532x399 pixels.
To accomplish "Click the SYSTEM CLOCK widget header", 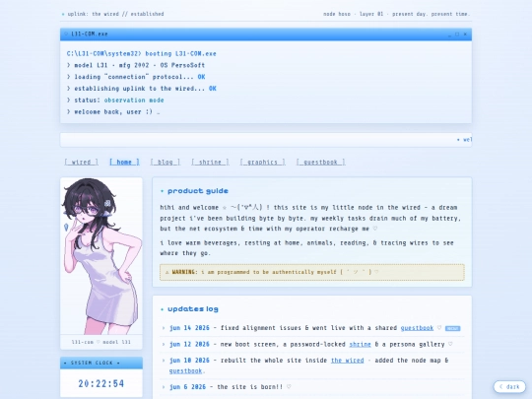I will tap(101, 363).
